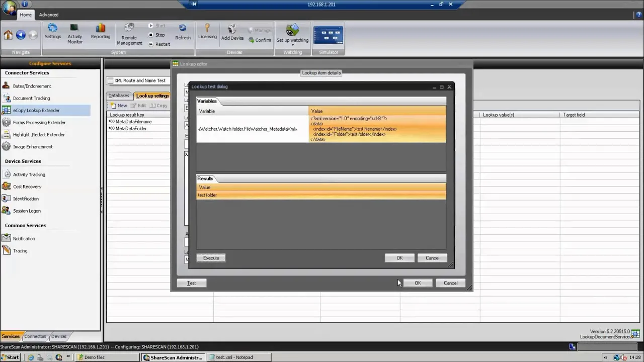
Task: Switch to the Home ribbon tab
Action: 26,15
